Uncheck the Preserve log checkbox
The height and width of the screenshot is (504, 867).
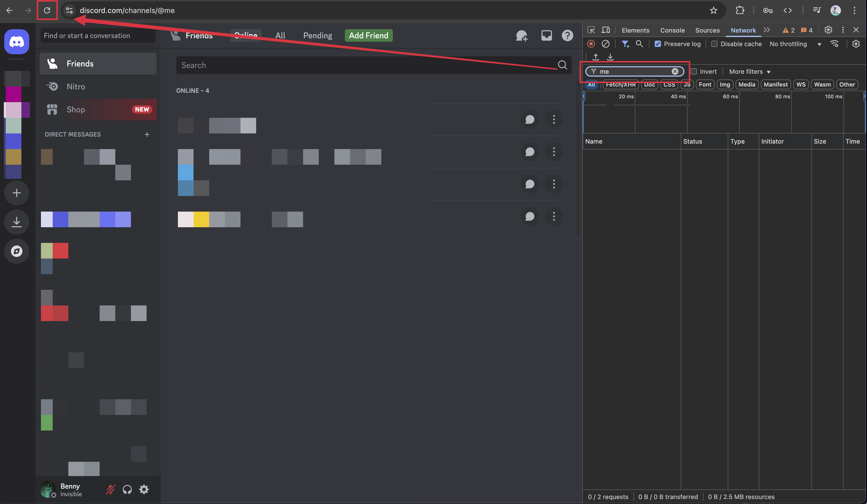[x=658, y=44]
